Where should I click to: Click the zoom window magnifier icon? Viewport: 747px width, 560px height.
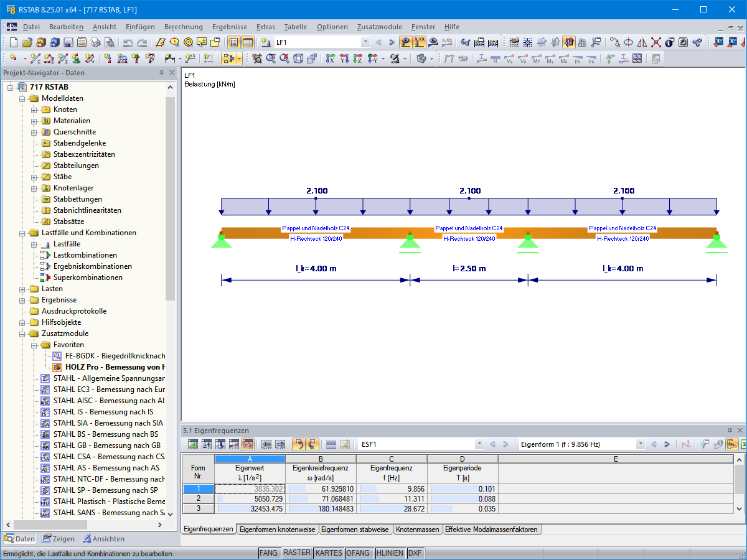click(271, 58)
